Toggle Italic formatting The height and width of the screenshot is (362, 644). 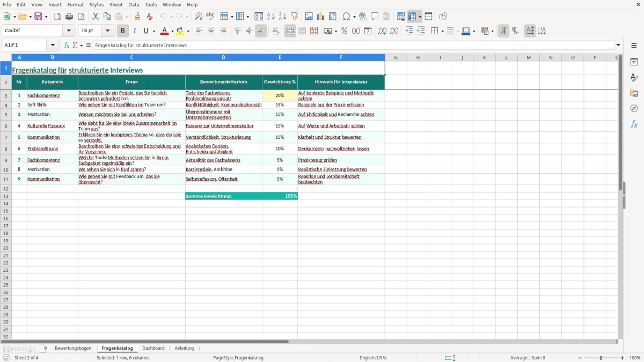coord(135,31)
